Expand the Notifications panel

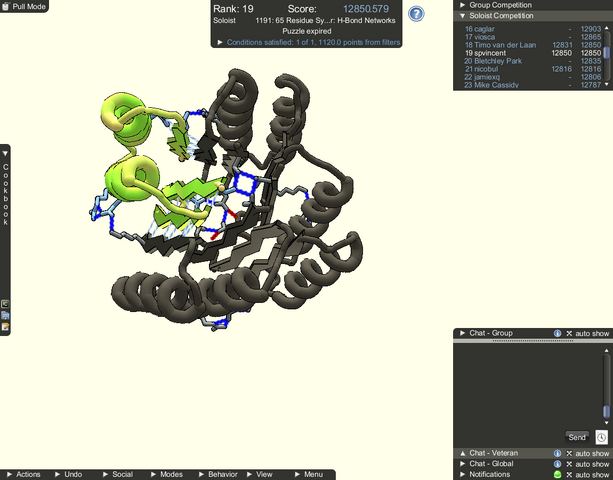462,474
